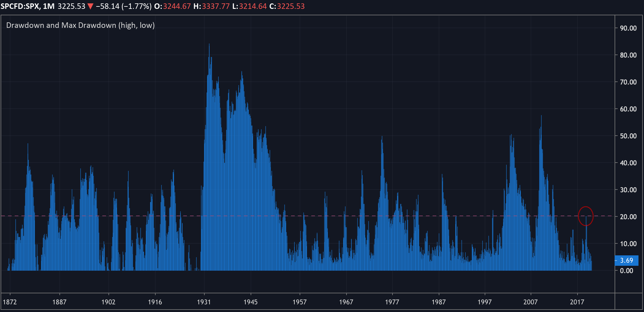Select the SPCFD:SPX symbol title
The width and height of the screenshot is (644, 312).
pyautogui.click(x=20, y=6)
